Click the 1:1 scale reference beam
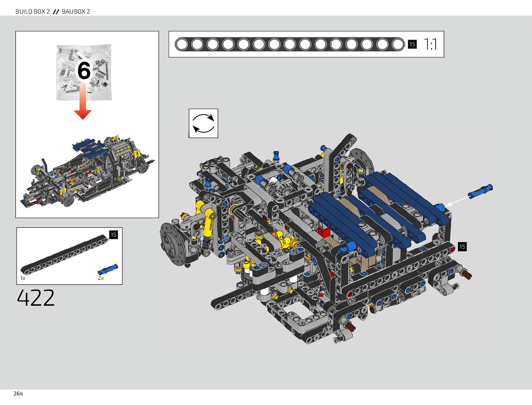532x405 pixels. pos(290,44)
